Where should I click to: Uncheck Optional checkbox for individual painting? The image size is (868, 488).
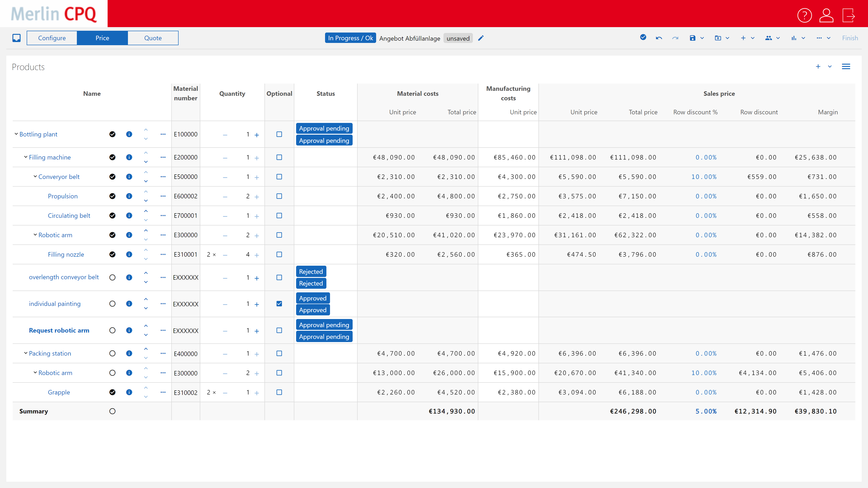coord(279,304)
